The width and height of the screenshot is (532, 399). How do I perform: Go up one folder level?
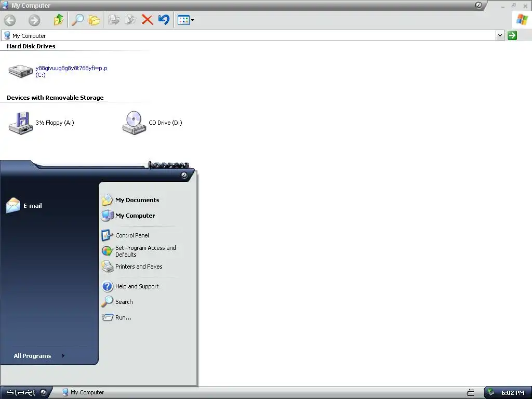[59, 20]
